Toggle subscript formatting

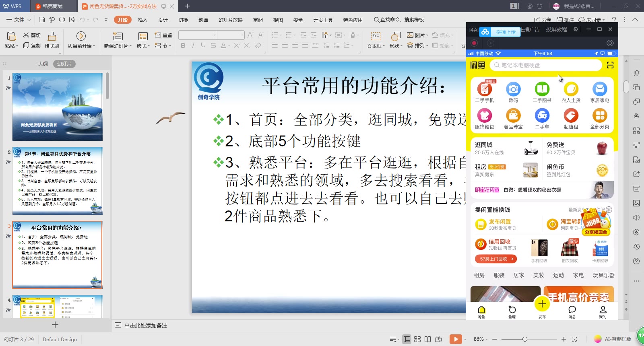tap(248, 45)
